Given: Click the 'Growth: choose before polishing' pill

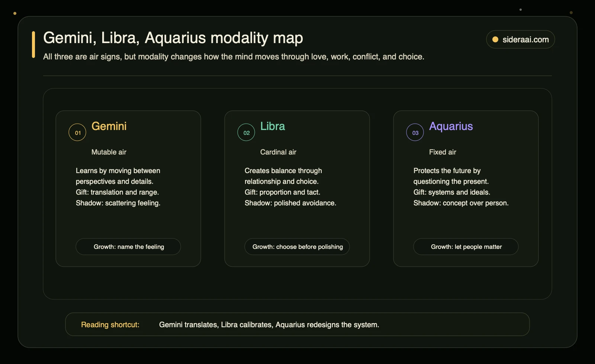Looking at the screenshot, I should click(297, 247).
